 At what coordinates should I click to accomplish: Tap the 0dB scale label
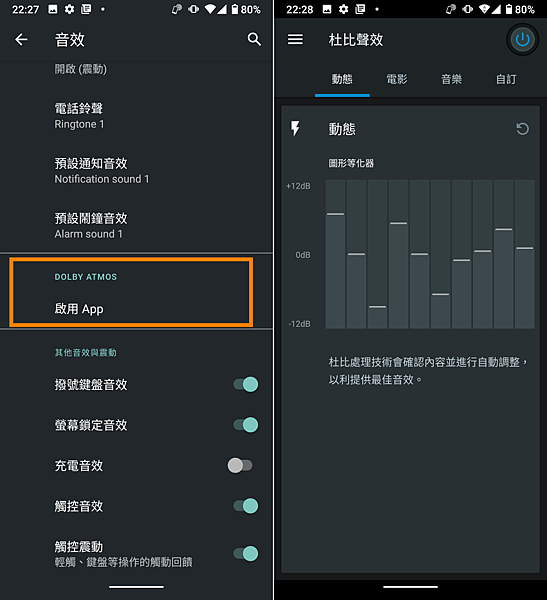pyautogui.click(x=303, y=255)
